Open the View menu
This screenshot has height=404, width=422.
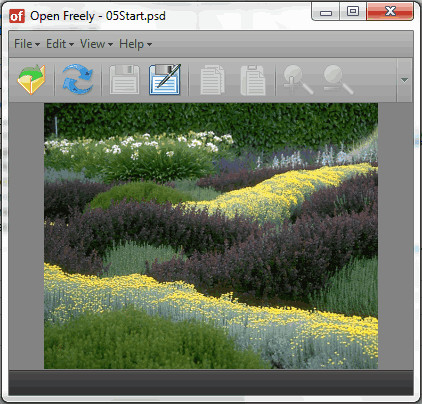(96, 44)
